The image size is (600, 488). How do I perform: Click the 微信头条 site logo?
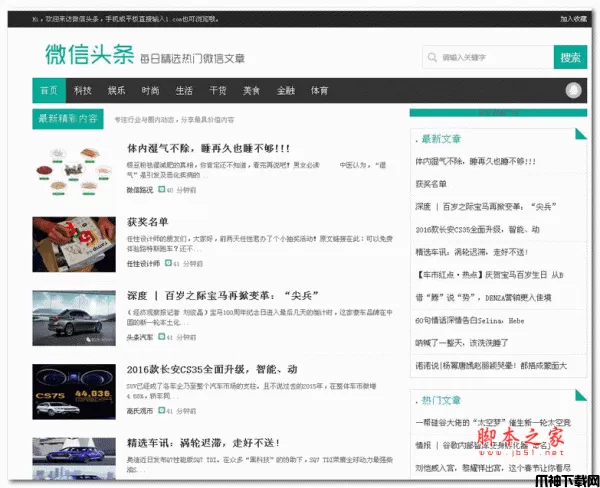[x=88, y=56]
